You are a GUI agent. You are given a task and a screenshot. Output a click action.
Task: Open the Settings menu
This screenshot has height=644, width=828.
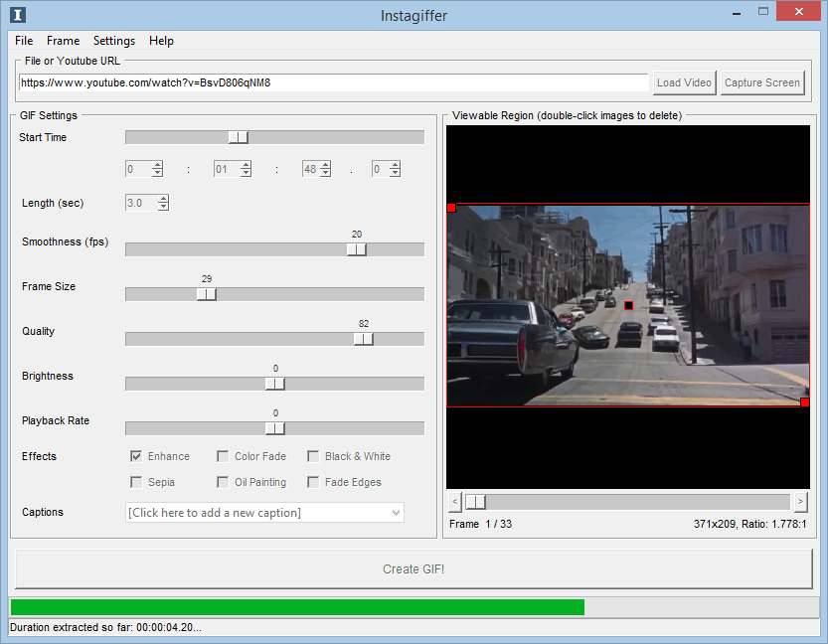click(x=113, y=41)
